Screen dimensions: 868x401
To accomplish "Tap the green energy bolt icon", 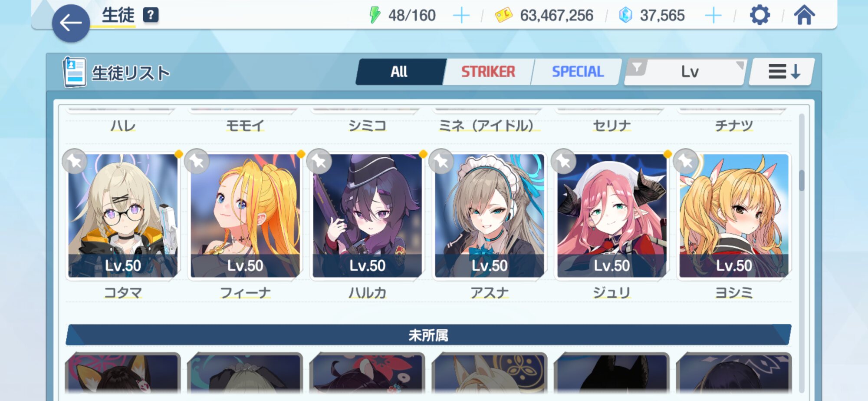I will point(374,15).
